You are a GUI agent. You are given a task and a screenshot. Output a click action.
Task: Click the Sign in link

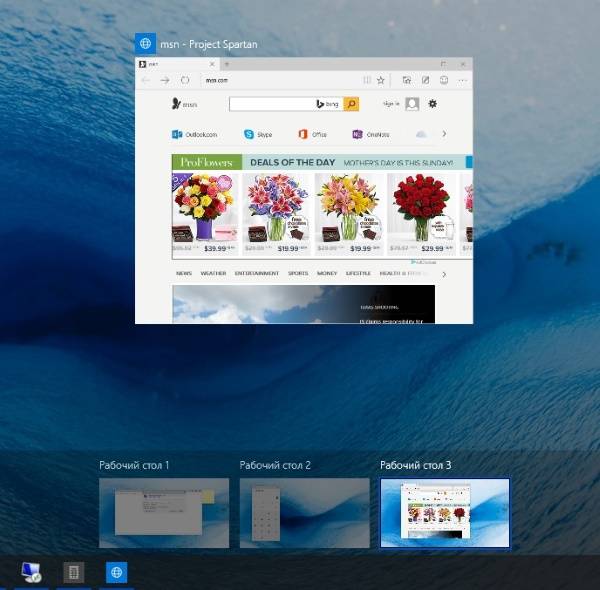pyautogui.click(x=391, y=104)
